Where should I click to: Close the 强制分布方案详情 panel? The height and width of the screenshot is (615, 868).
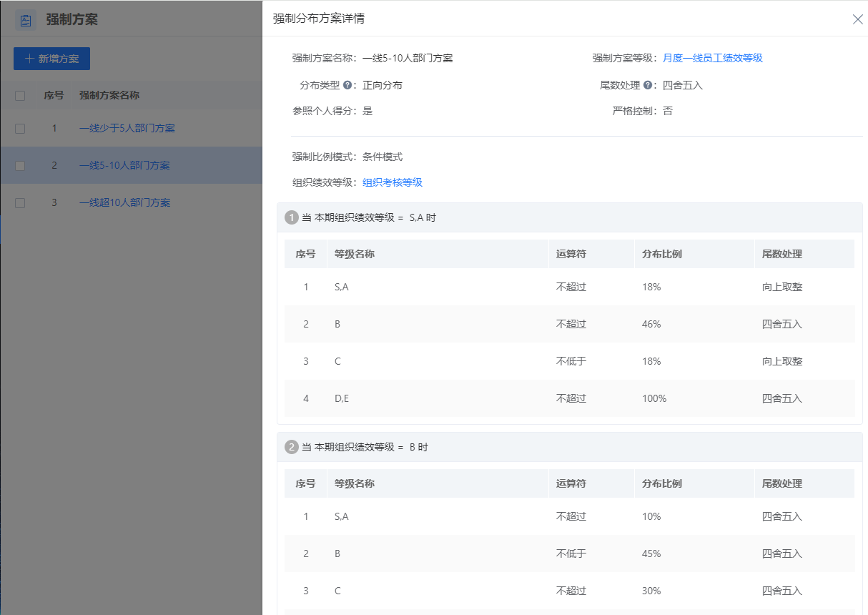857,19
